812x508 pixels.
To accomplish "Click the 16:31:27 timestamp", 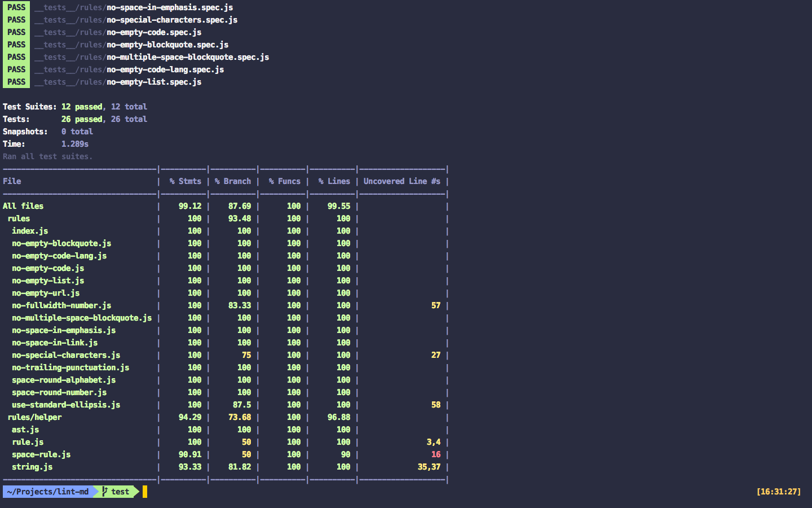I will pos(779,492).
